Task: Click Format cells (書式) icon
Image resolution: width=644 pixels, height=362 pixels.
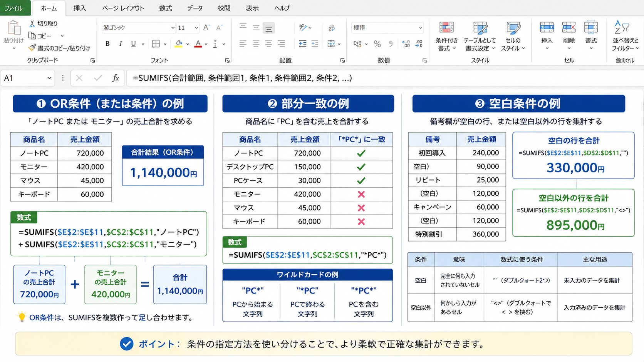Action: click(590, 28)
